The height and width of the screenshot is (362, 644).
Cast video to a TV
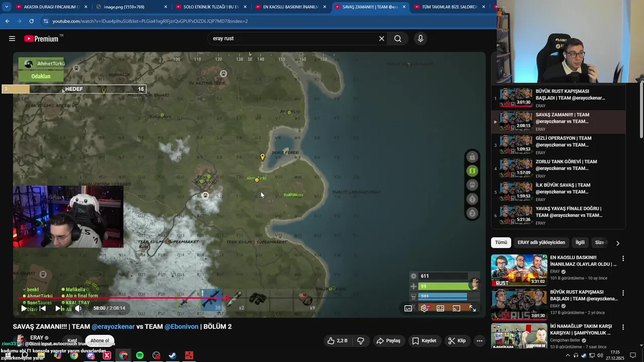coord(456,308)
